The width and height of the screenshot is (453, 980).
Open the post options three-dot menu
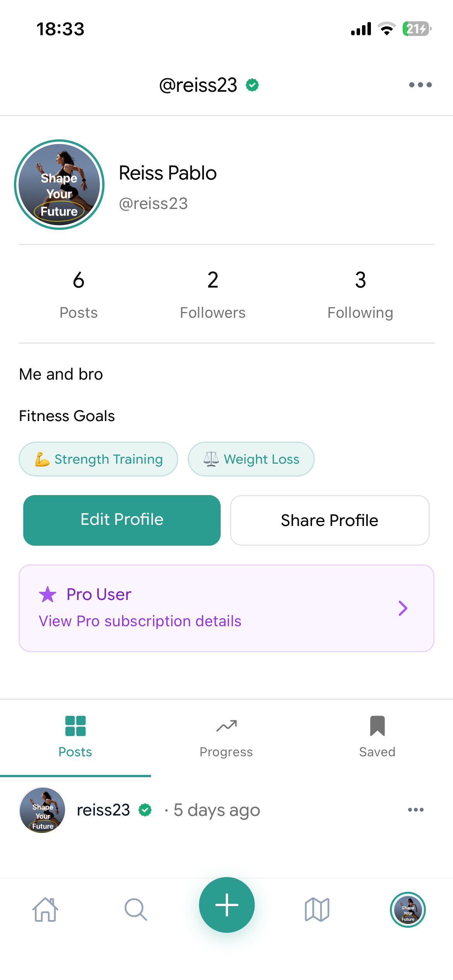[x=415, y=810]
